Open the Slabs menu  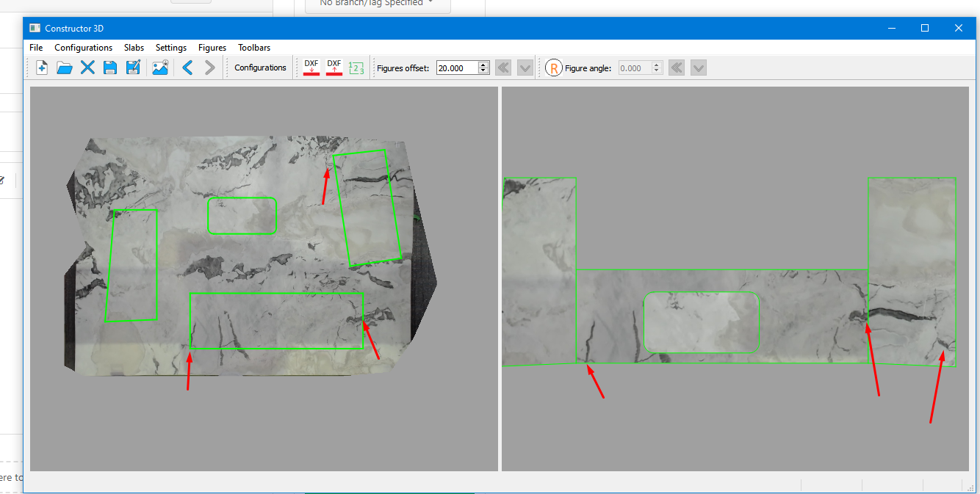[134, 48]
